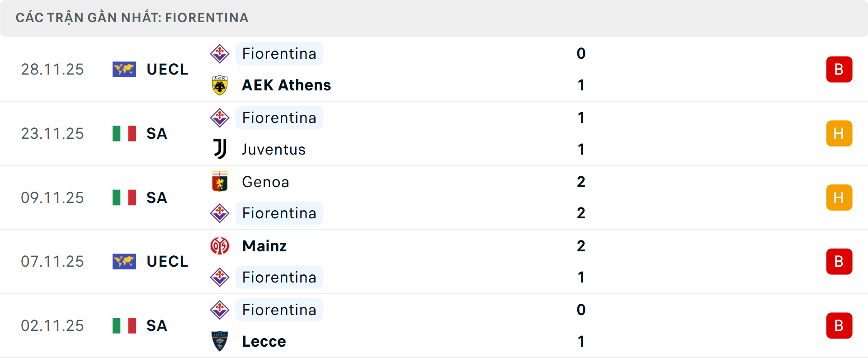The image size is (868, 358).
Task: Expand the Genoa 2-2 match entry
Action: (x=434, y=197)
